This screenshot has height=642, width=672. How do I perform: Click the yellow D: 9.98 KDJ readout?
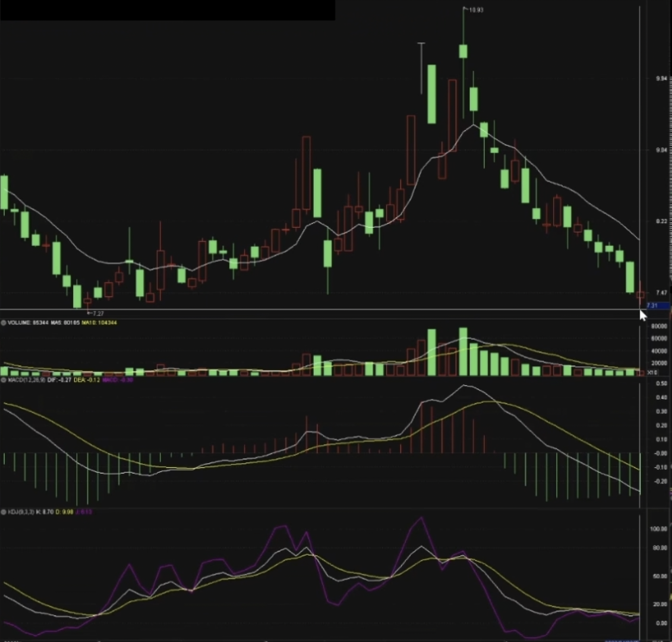[65, 512]
